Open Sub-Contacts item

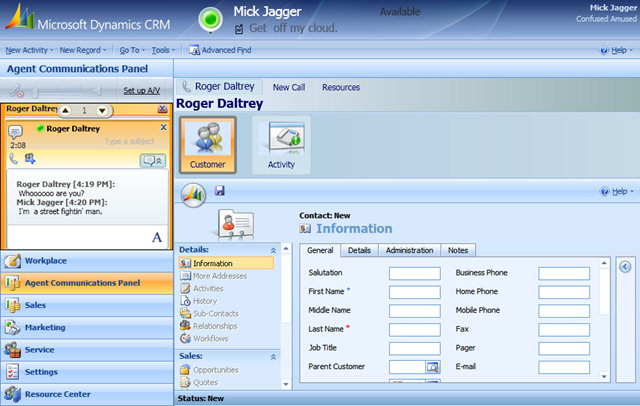point(209,314)
